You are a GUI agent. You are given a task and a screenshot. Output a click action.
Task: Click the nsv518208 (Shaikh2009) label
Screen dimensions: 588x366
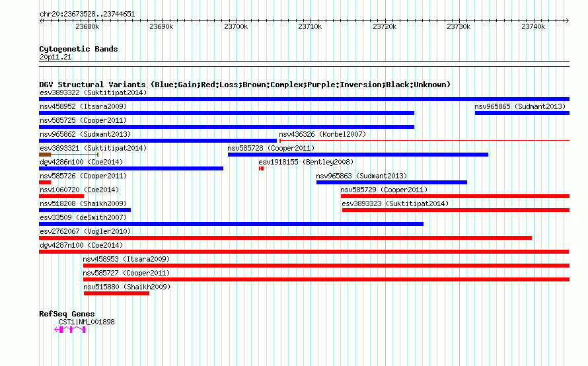pyautogui.click(x=83, y=203)
